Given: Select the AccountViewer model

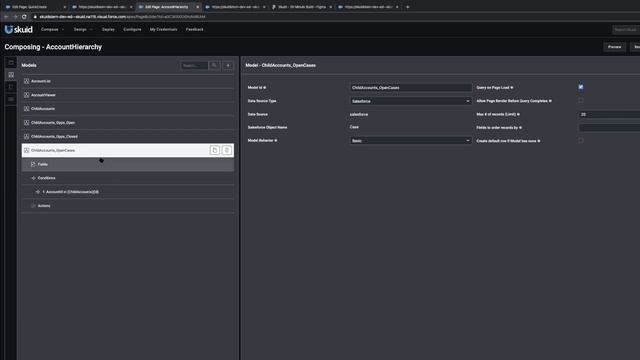Looking at the screenshot, I should [x=128, y=95].
